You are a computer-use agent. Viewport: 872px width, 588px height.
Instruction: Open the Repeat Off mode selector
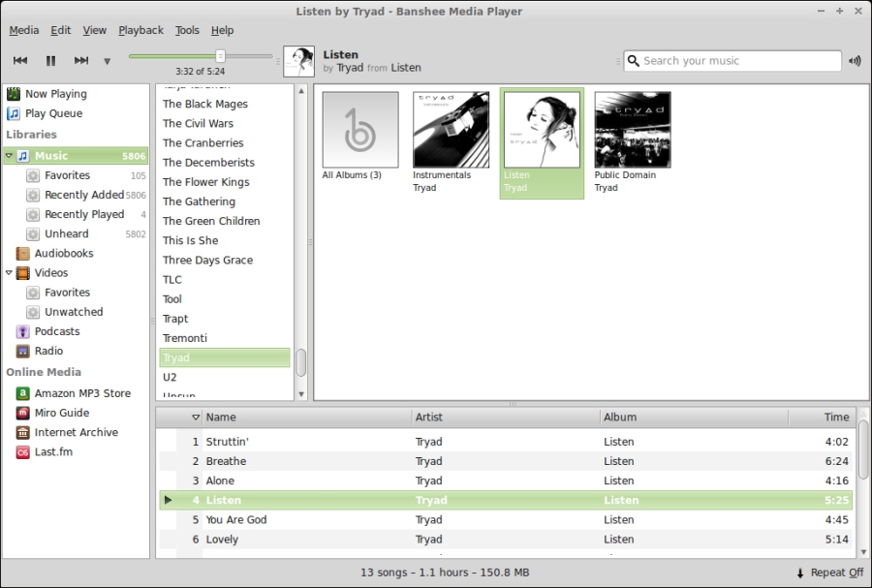coord(830,573)
